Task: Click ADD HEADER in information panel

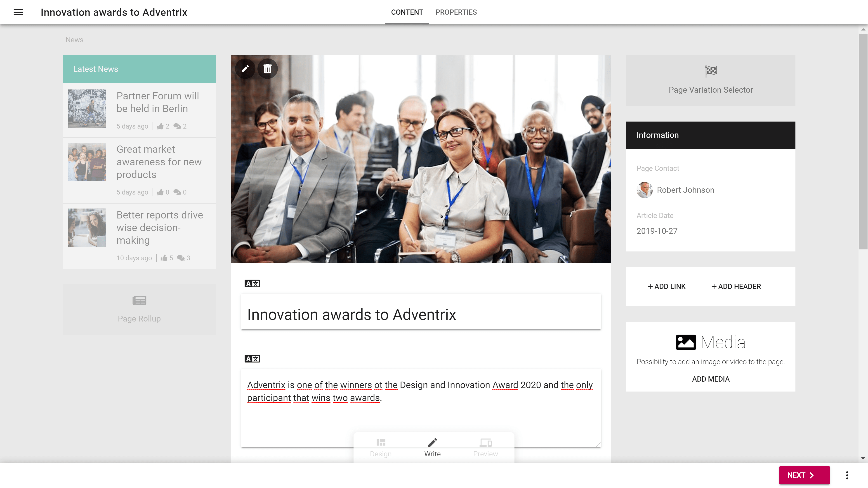Action: pyautogui.click(x=736, y=287)
